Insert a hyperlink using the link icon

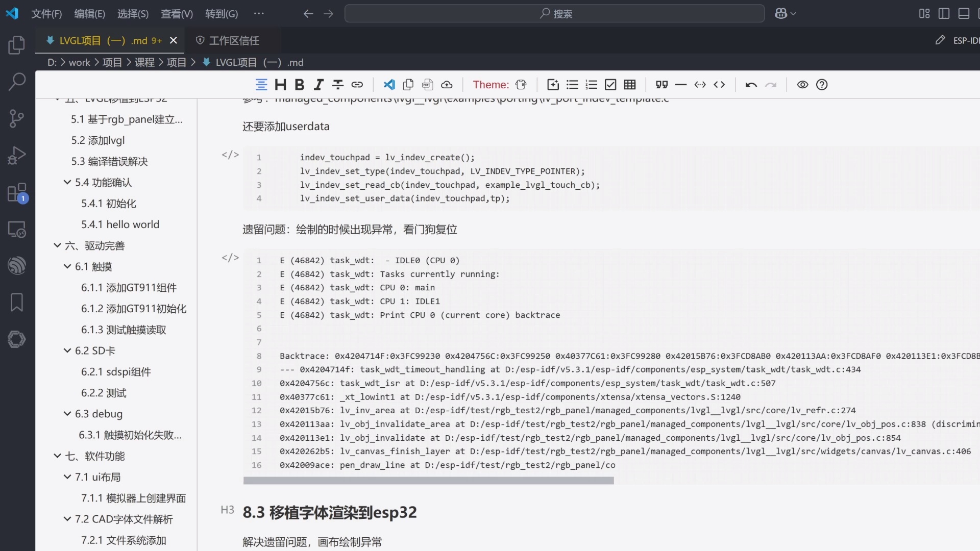click(357, 85)
